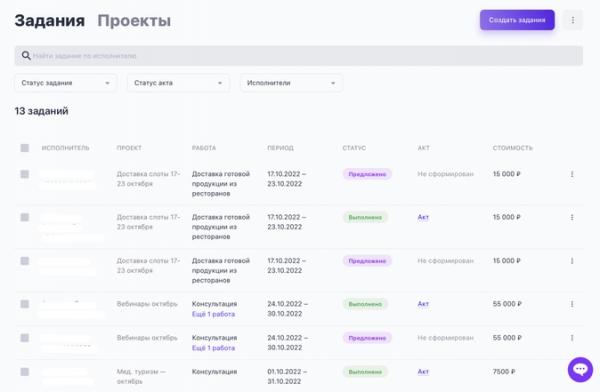The width and height of the screenshot is (600, 392).
Task: Open kebab menu of first Доставка Предложено row
Action: pyautogui.click(x=572, y=174)
